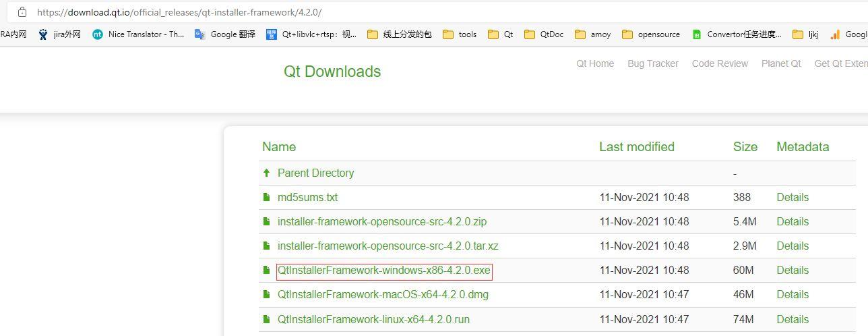Open Qt Downloads title link
The width and height of the screenshot is (868, 336).
coord(332,72)
